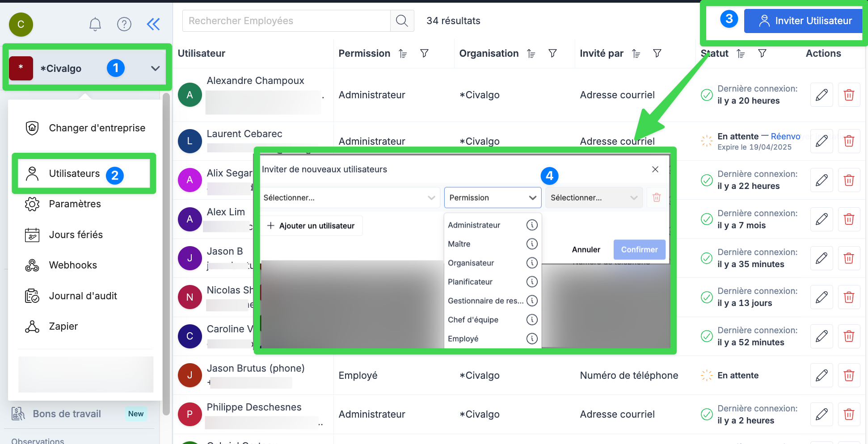
Task: Remove the invite row with trash icon
Action: (656, 198)
